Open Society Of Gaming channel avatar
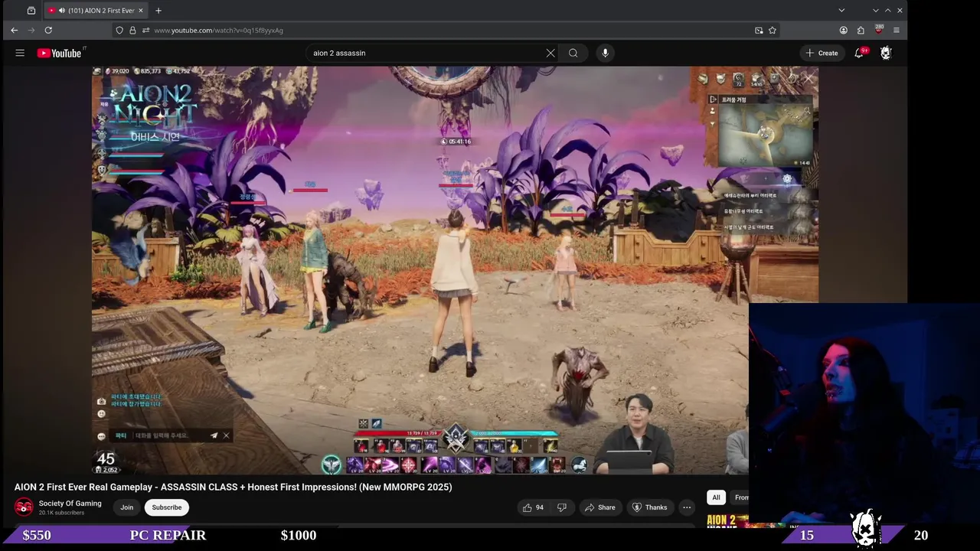Screen dimensions: 980x551 tap(24, 507)
